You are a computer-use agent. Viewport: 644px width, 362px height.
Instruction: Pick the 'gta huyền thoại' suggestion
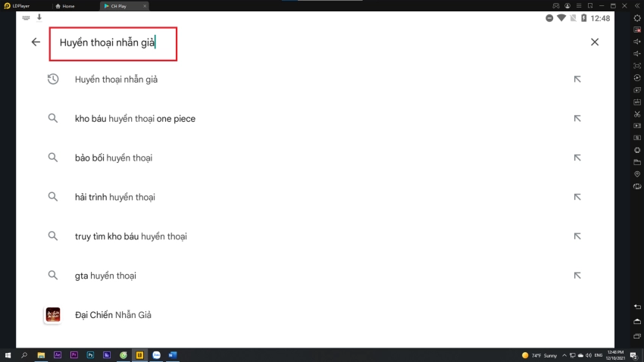(x=105, y=276)
